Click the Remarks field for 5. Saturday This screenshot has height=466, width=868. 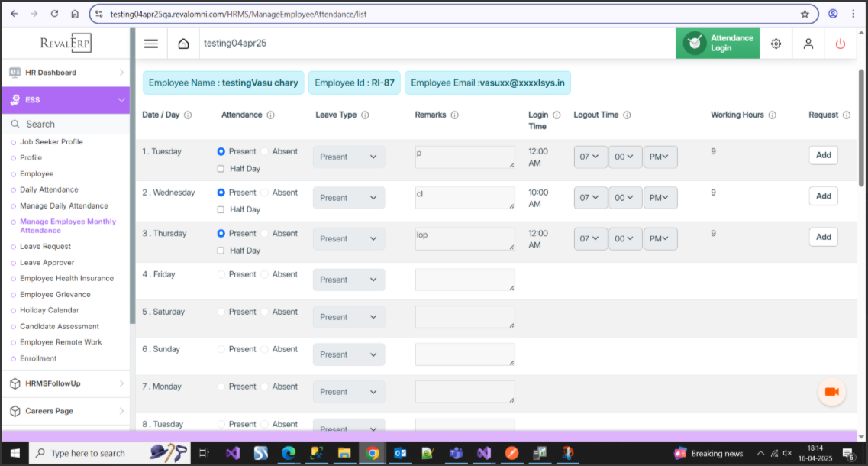click(464, 317)
